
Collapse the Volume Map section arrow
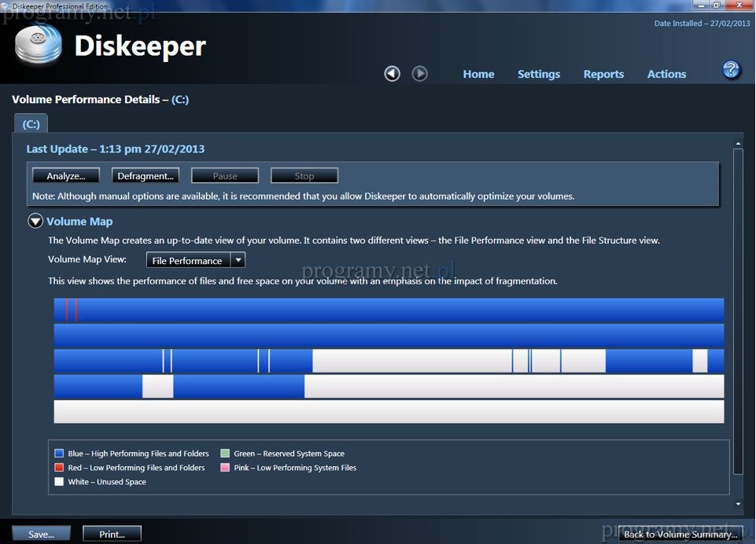(x=35, y=222)
